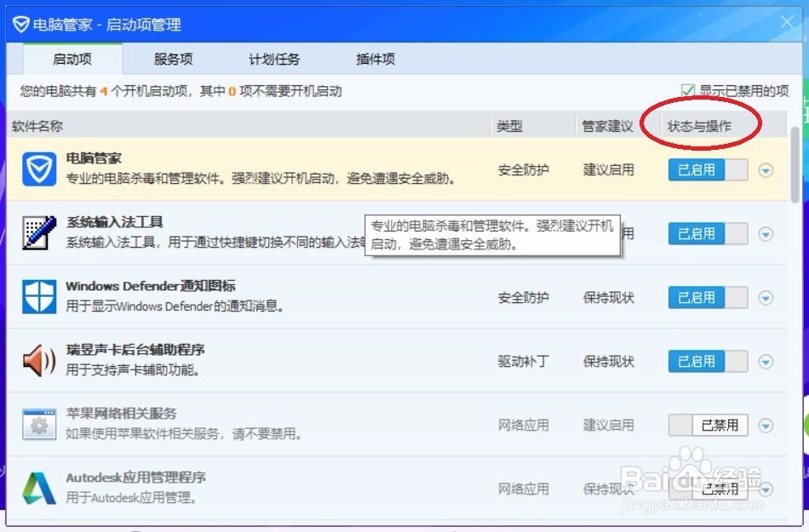
Task: Click 用于支持声卡辅助功能 description text
Action: [133, 369]
